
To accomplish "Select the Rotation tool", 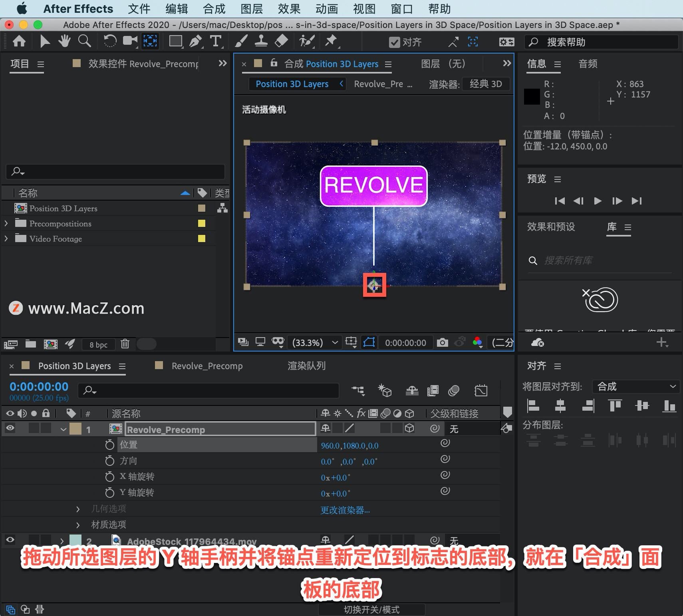I will (110, 41).
